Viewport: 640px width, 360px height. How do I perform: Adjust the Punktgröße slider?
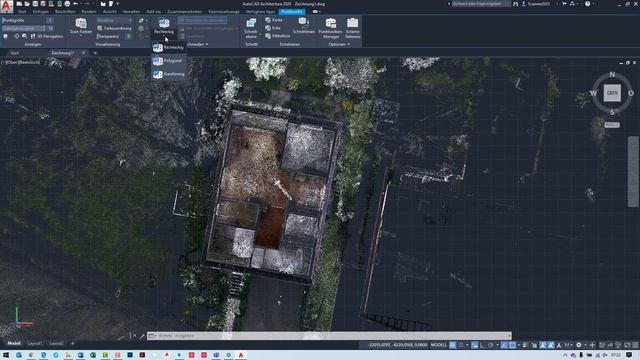click(27, 20)
